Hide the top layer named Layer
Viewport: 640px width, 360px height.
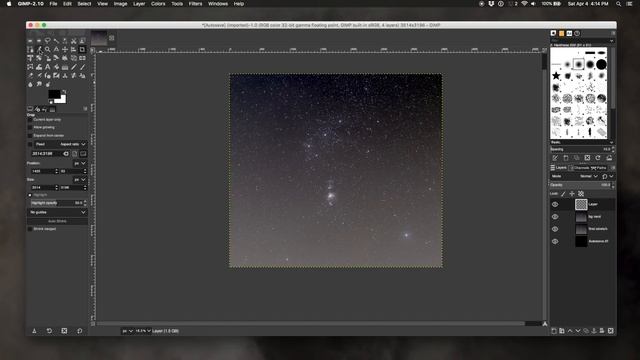pyautogui.click(x=555, y=204)
